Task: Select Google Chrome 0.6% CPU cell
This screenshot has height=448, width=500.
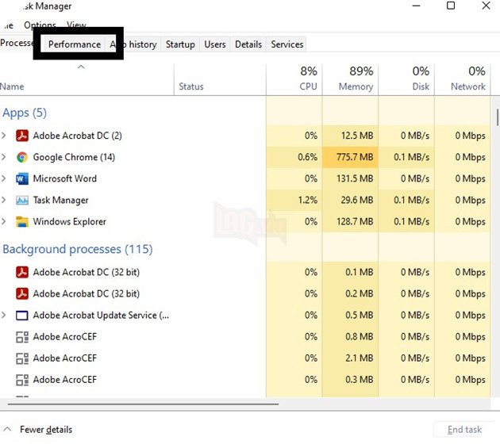Action: pyautogui.click(x=294, y=157)
